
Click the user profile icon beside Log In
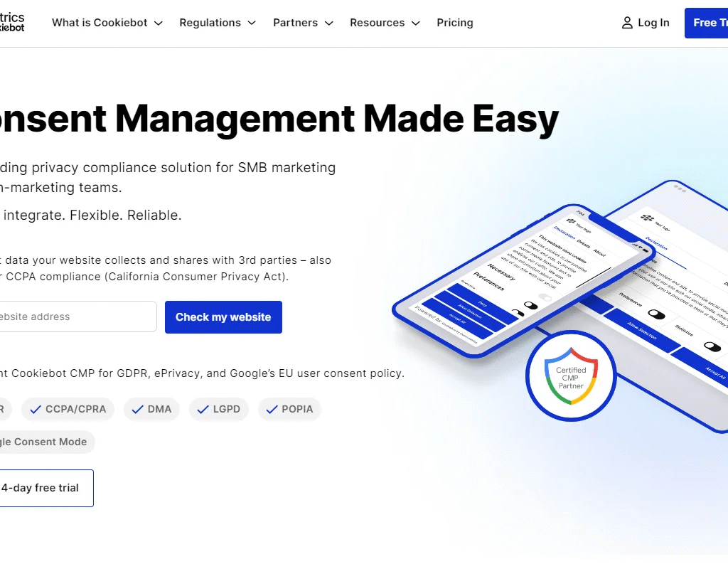coord(627,23)
